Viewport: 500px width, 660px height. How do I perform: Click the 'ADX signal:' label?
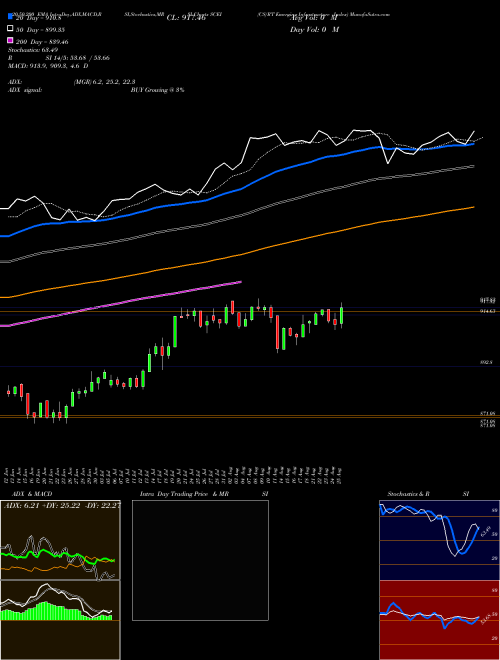tap(25, 90)
